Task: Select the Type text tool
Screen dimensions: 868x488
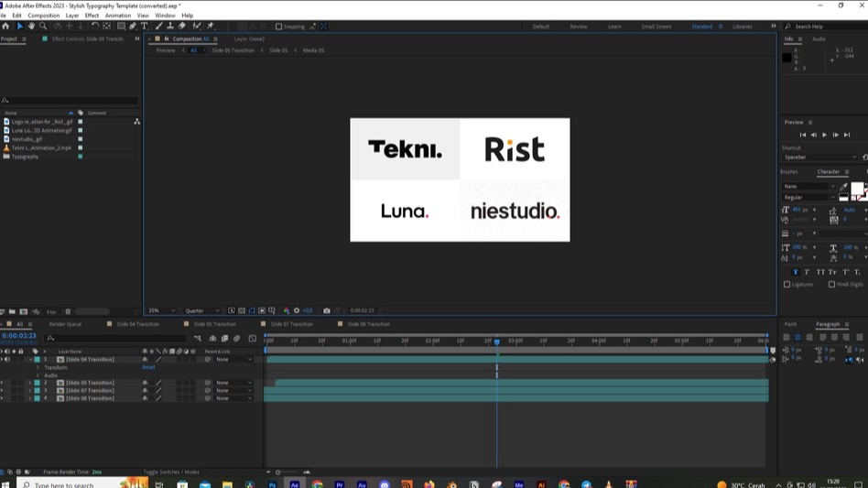Action: pos(145,26)
